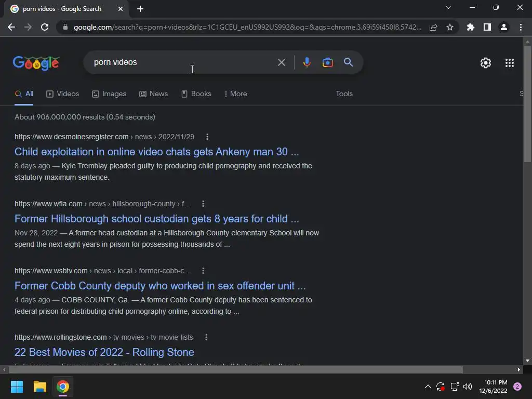Open the network tray icon
The height and width of the screenshot is (399, 532).
click(455, 387)
